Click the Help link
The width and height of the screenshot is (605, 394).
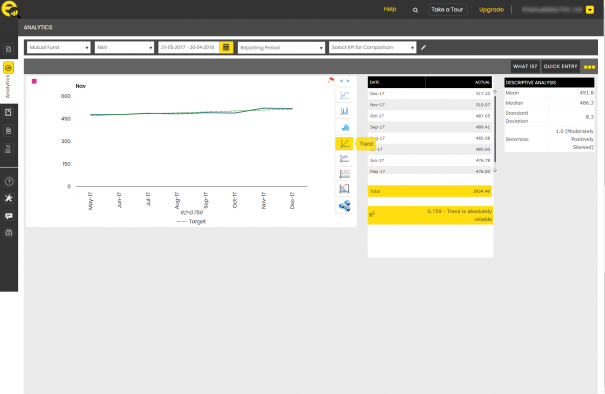[390, 9]
